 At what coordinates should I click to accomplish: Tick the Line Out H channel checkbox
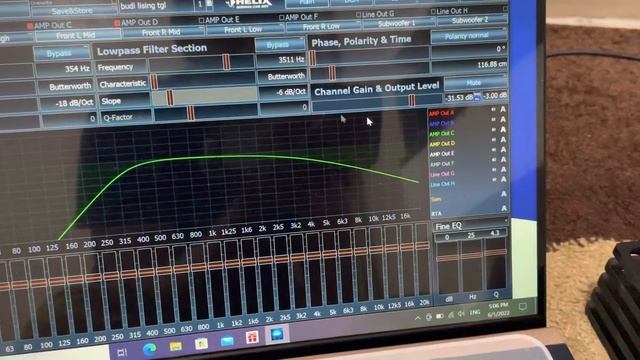point(433,12)
